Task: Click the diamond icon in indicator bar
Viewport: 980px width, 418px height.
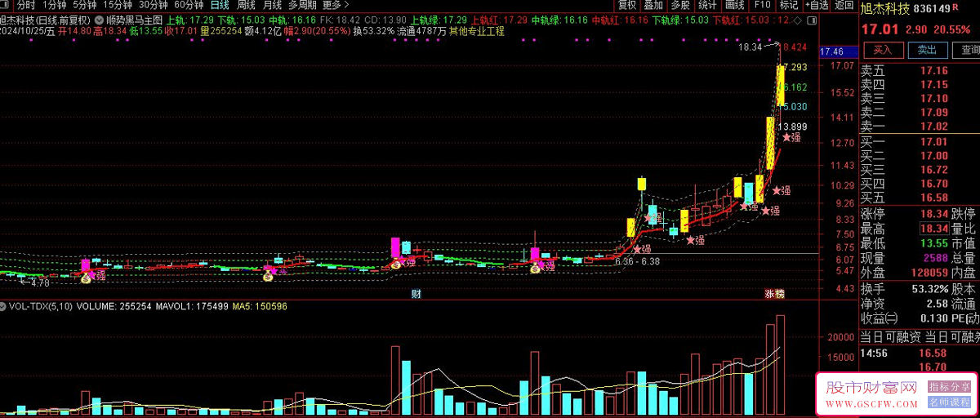Action: click(797, 19)
